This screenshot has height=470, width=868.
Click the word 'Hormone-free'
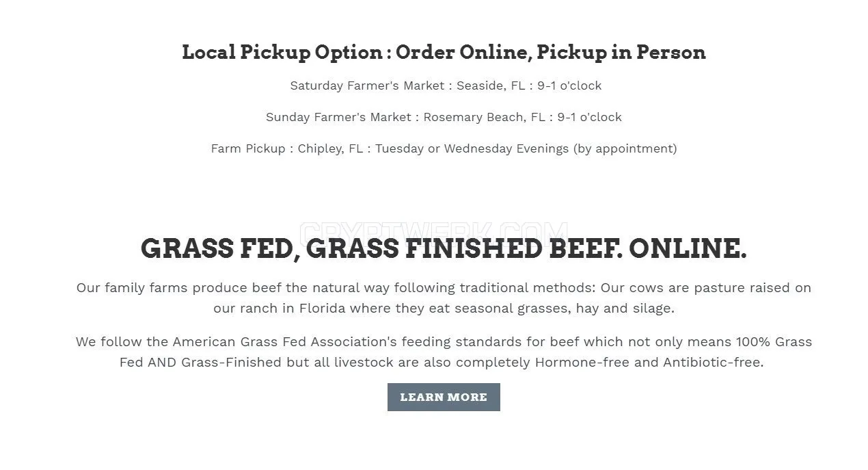pyautogui.click(x=582, y=362)
